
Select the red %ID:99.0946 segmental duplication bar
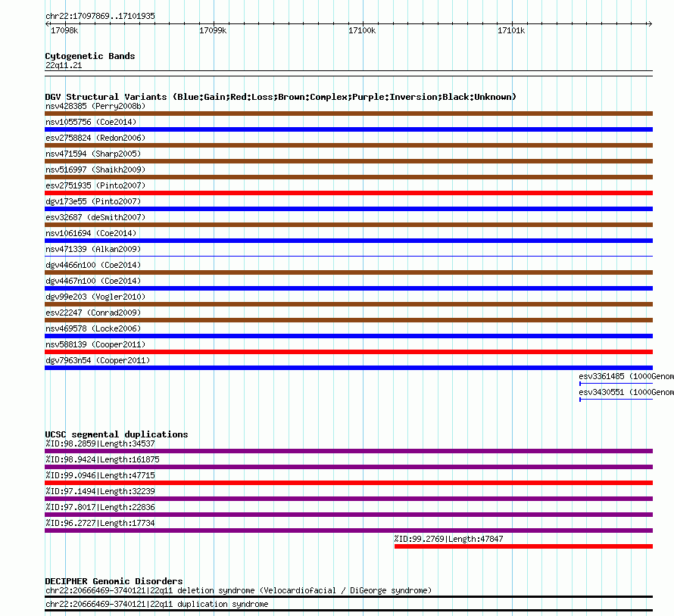[x=348, y=483]
